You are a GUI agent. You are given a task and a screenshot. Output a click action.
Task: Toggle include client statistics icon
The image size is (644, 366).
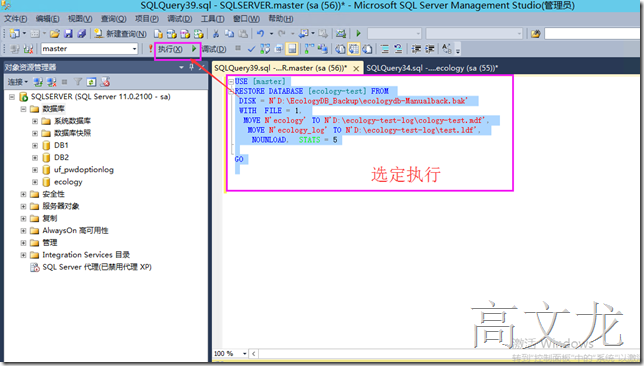322,49
